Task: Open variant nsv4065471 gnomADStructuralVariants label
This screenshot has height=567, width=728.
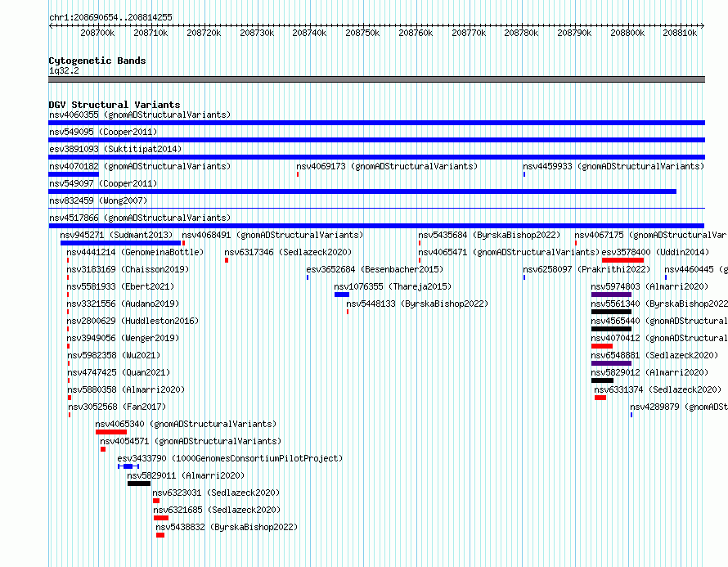Action: (x=509, y=252)
